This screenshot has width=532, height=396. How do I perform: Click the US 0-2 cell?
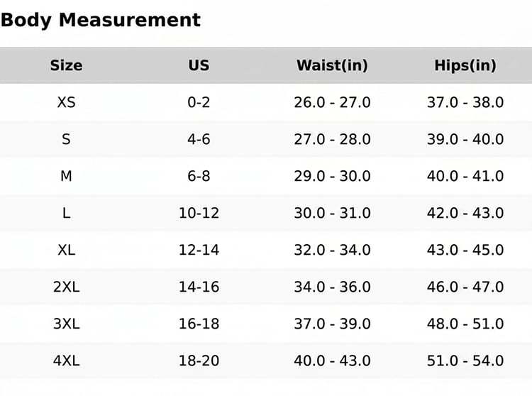pos(199,102)
